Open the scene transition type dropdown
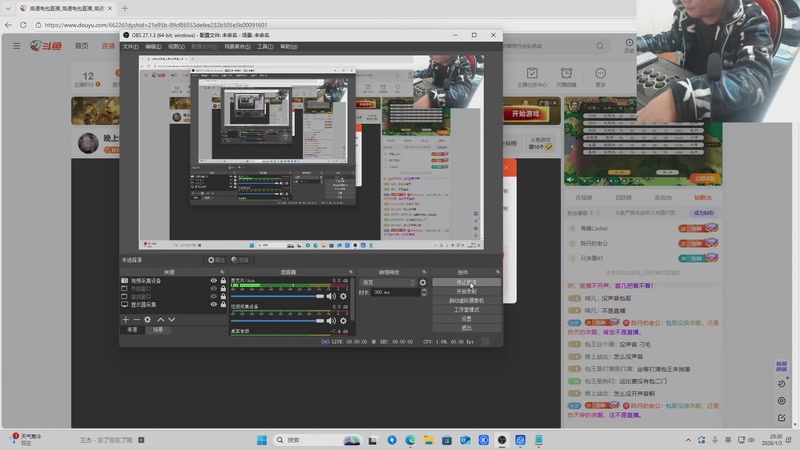 tap(388, 282)
